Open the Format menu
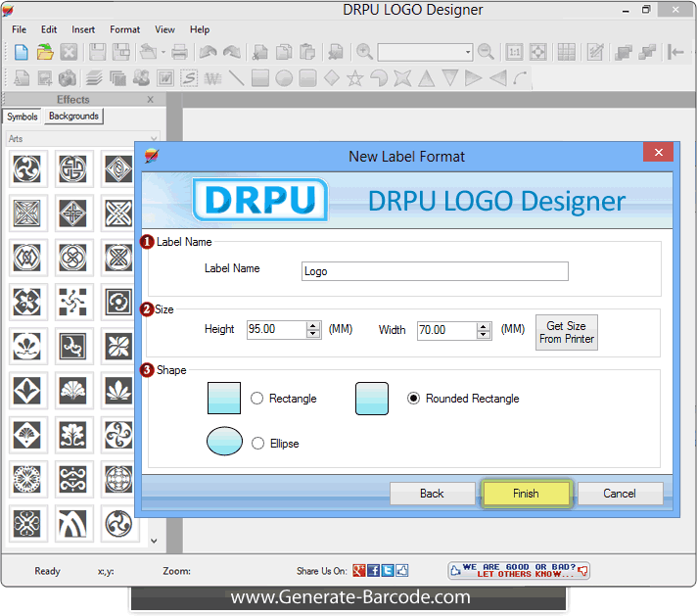 [x=125, y=29]
